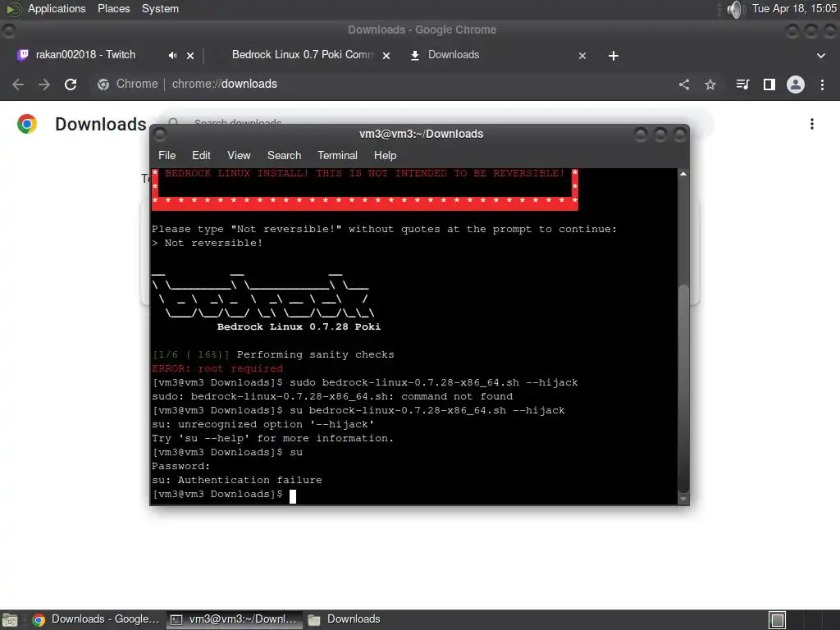Viewport: 840px width, 630px height.
Task: Open a new Chrome tab
Action: (614, 56)
